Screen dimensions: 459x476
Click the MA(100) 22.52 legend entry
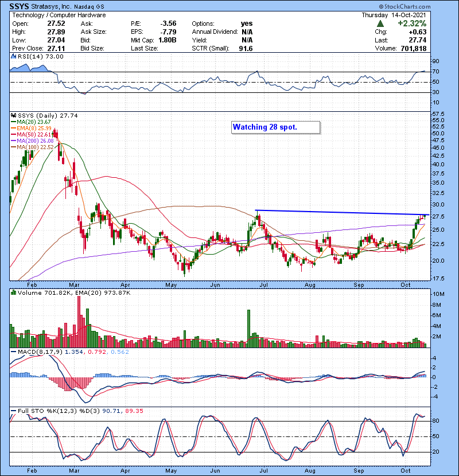(x=32, y=147)
